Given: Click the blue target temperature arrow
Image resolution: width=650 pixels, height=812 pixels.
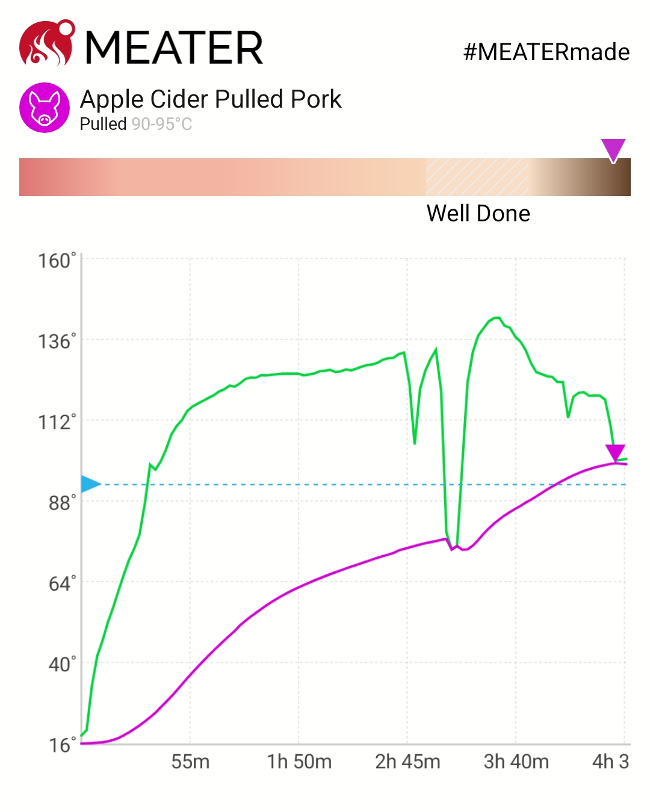Looking at the screenshot, I should point(90,484).
